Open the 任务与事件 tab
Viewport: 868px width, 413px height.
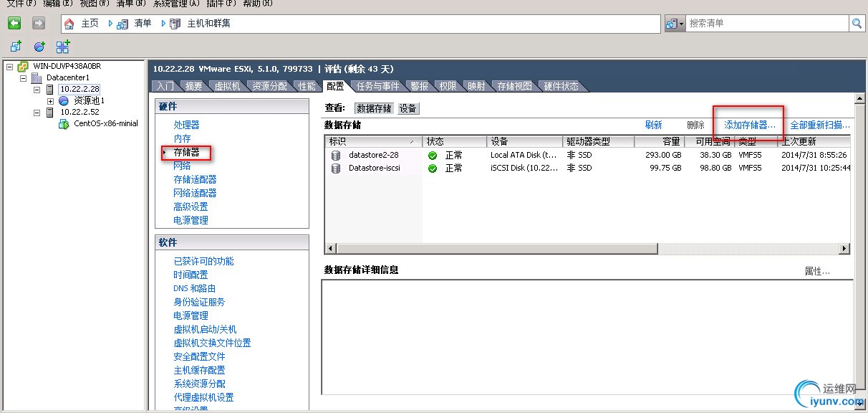(377, 86)
